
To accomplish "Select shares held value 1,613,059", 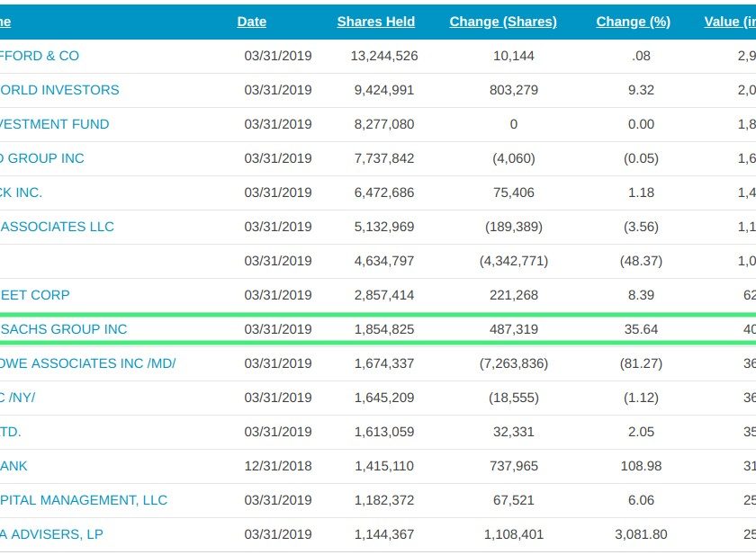I will click(x=384, y=432).
